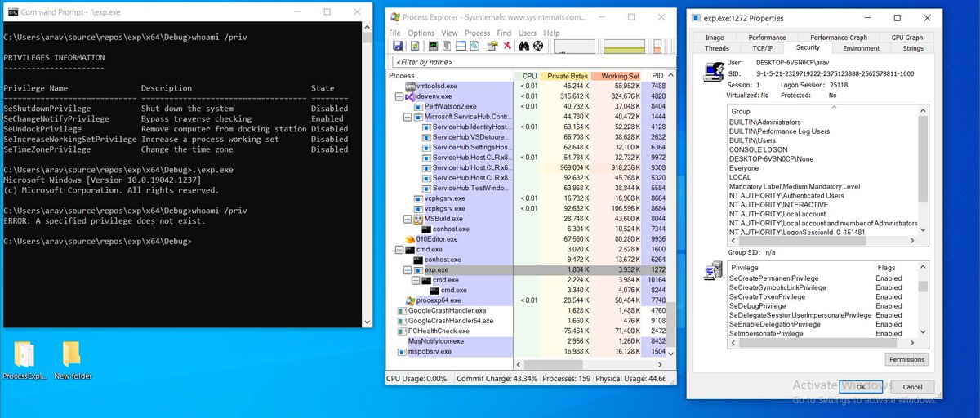Select the 010Editor.exe process icon

[x=410, y=239]
